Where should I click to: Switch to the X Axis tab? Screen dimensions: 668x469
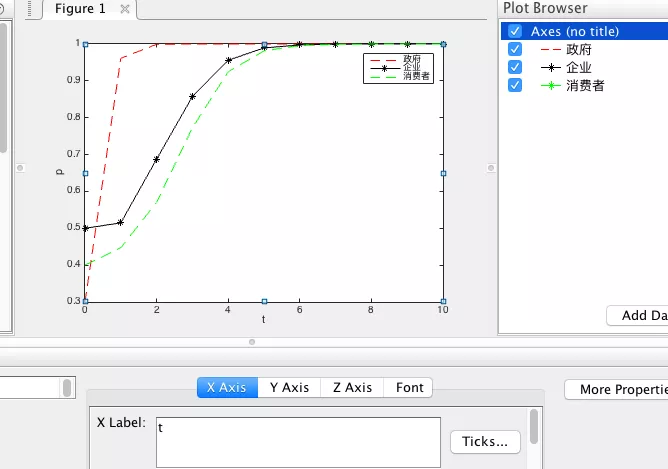[227, 387]
